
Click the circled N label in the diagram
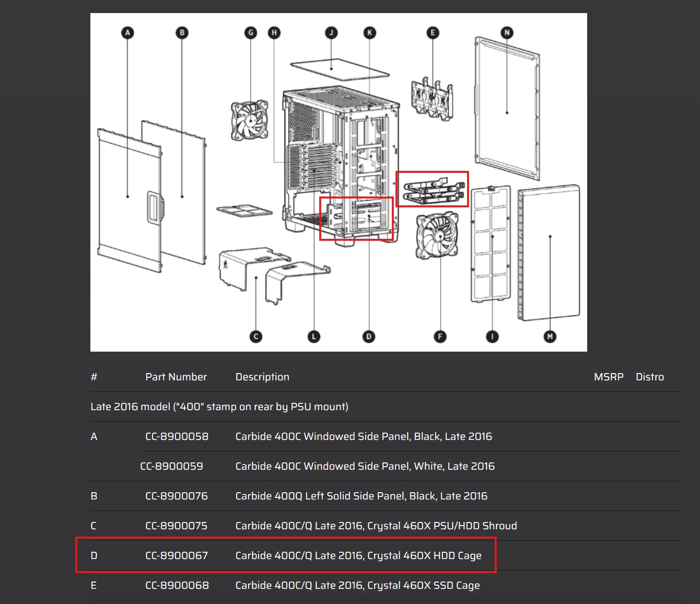[507, 32]
